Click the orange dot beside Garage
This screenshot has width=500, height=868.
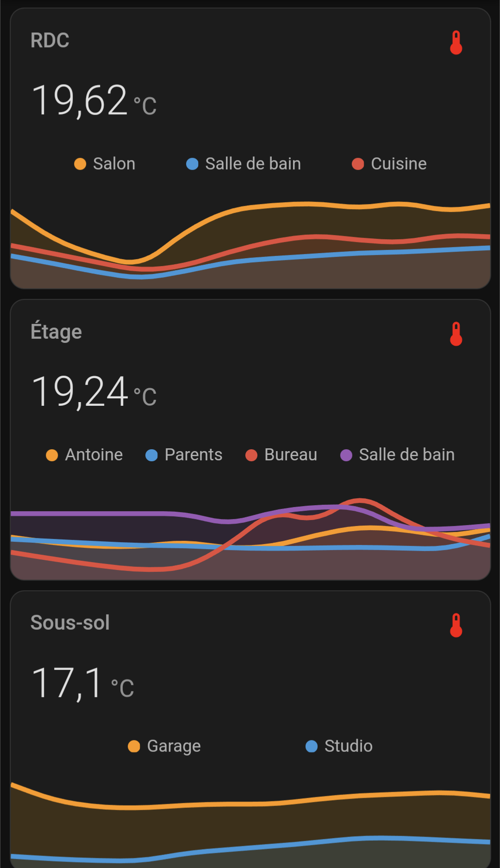[134, 746]
